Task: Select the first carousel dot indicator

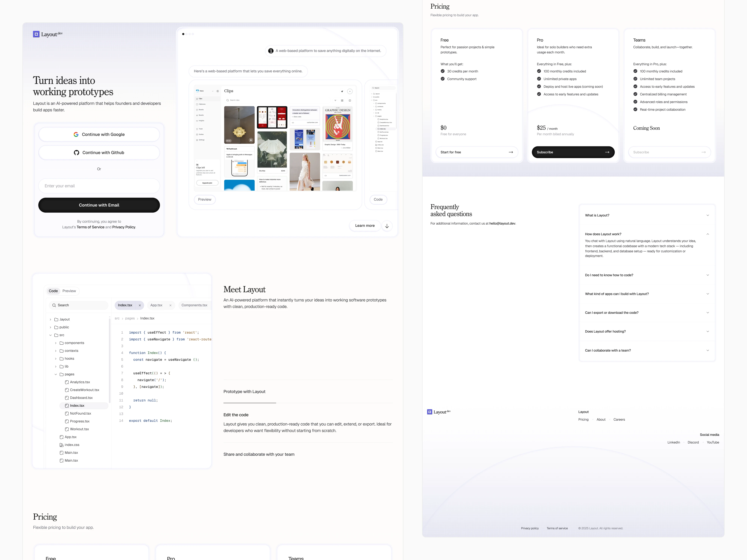Action: [183, 34]
